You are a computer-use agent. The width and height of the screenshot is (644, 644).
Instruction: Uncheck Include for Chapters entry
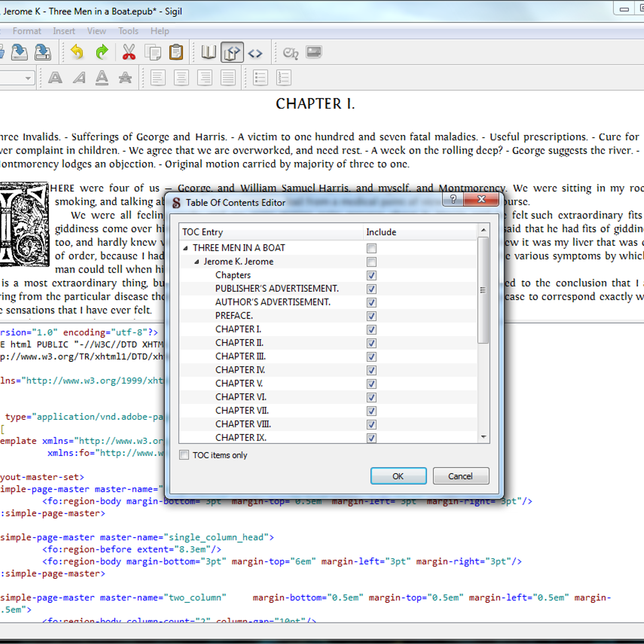pos(372,275)
